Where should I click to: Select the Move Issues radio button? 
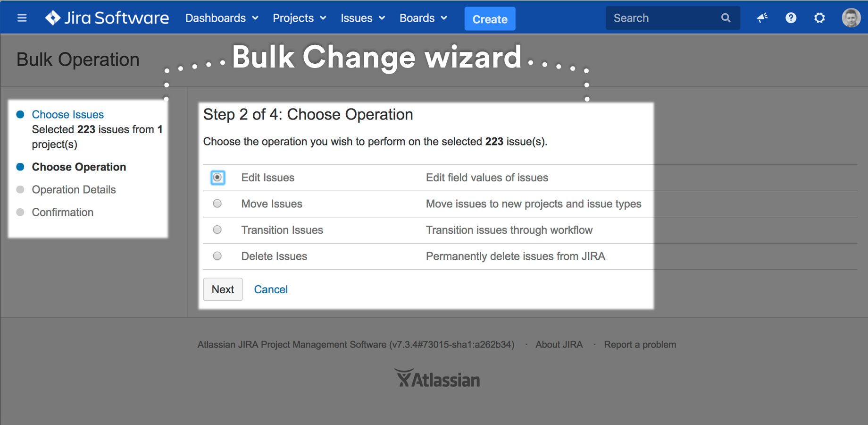tap(217, 204)
